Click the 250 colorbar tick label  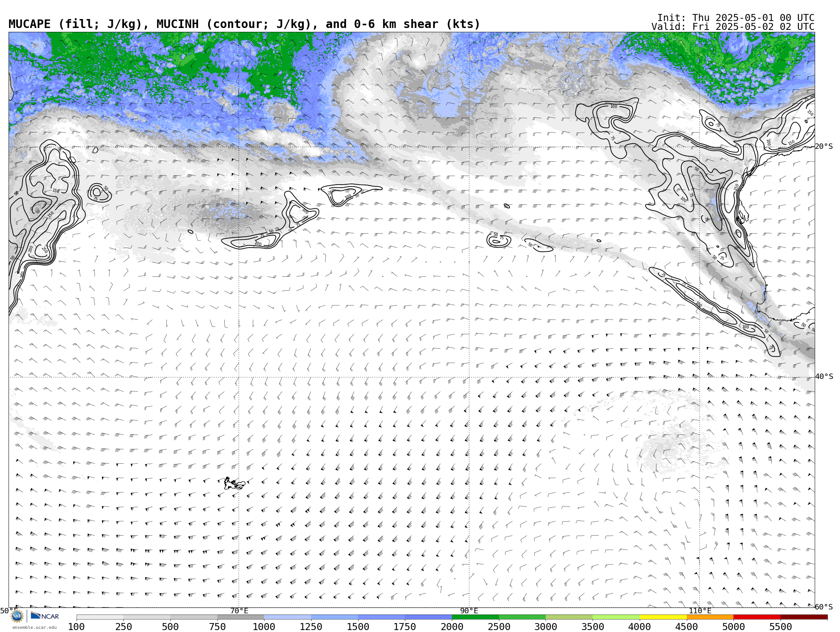pos(123,627)
